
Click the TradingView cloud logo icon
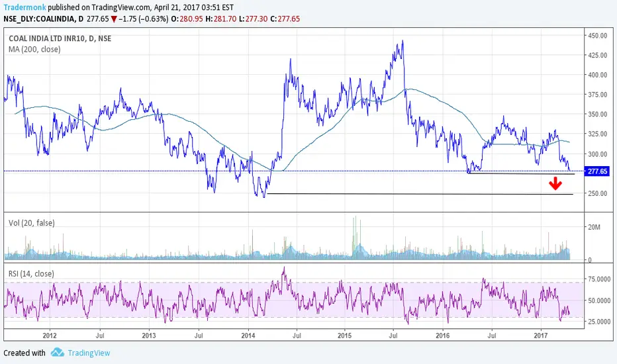pos(58,352)
